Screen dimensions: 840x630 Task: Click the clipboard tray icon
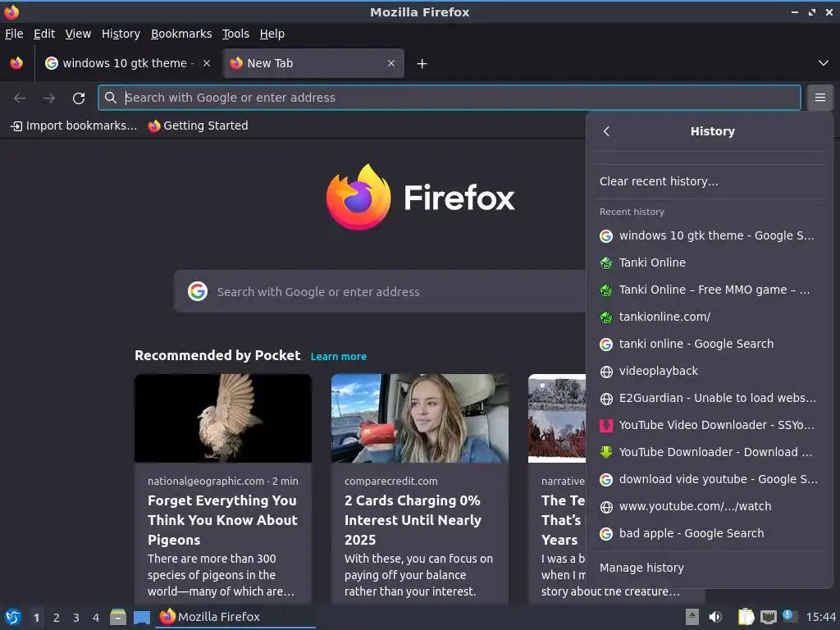[746, 617]
